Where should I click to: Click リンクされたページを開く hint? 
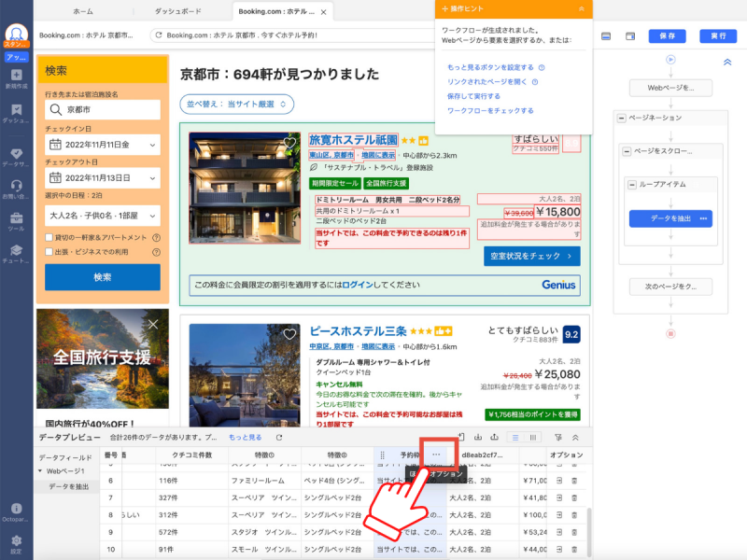click(486, 82)
